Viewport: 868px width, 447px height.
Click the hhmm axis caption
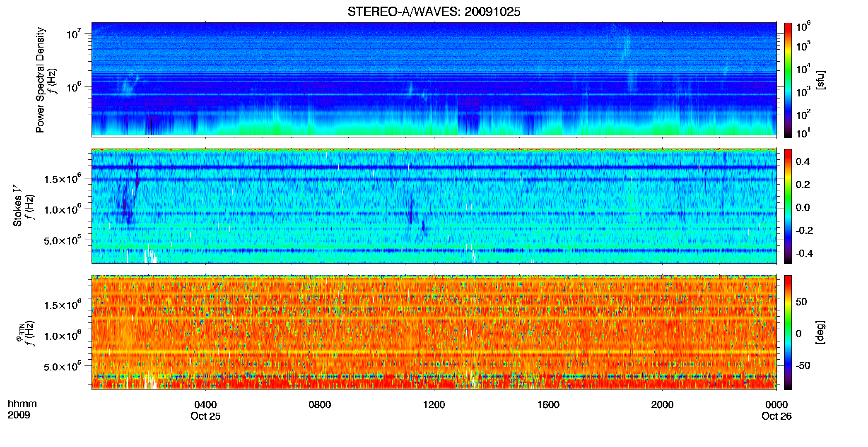click(22, 404)
